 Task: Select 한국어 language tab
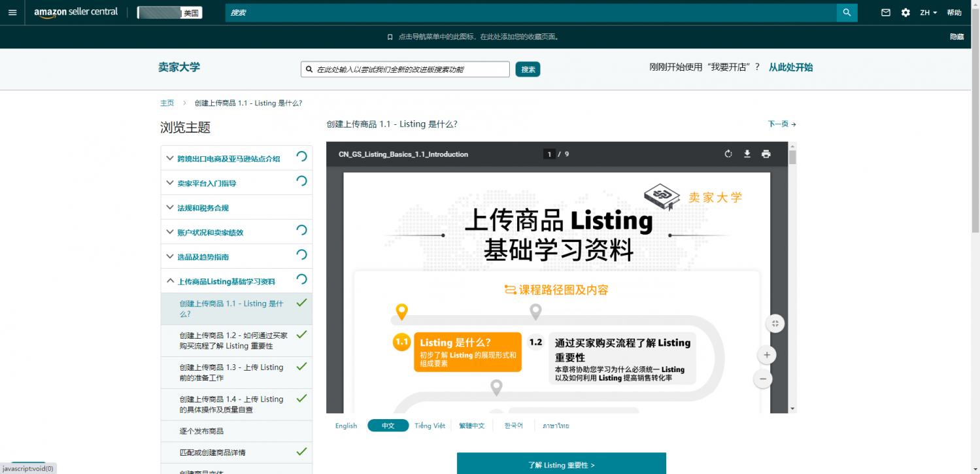pyautogui.click(x=514, y=426)
